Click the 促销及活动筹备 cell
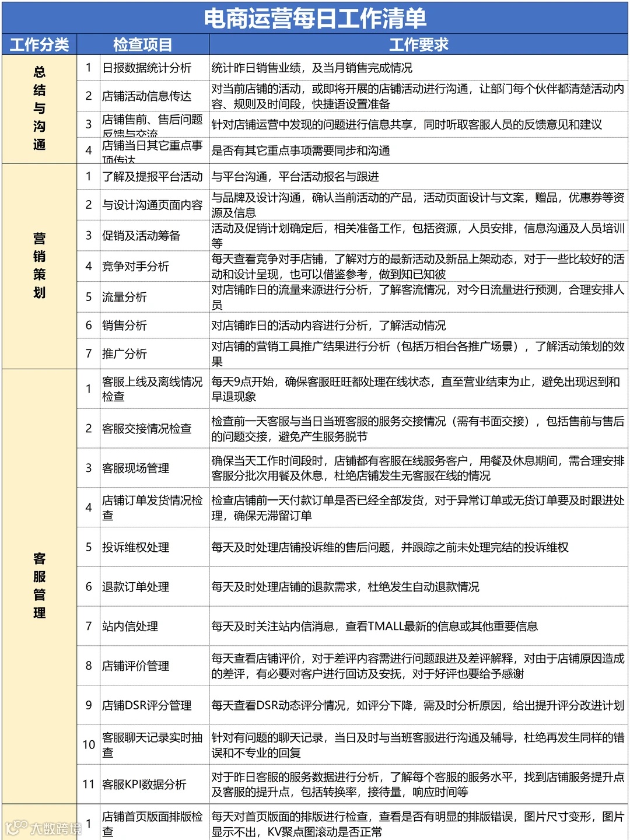 point(155,236)
